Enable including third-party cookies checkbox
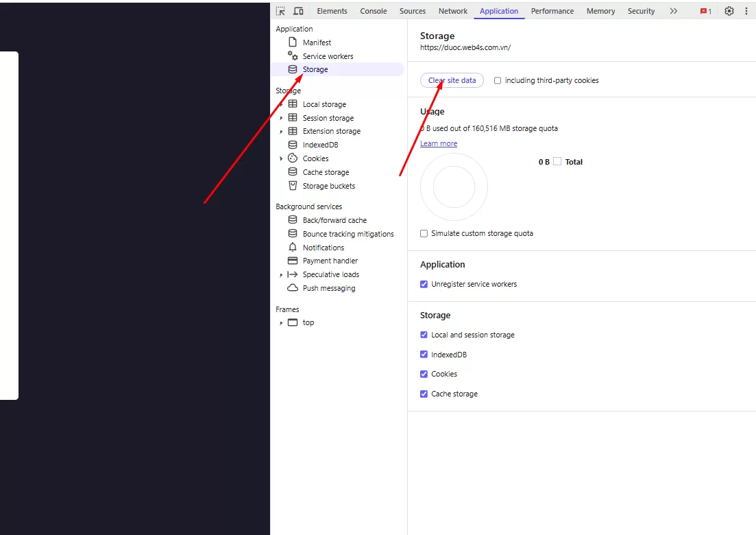Image resolution: width=756 pixels, height=535 pixels. pyautogui.click(x=498, y=81)
